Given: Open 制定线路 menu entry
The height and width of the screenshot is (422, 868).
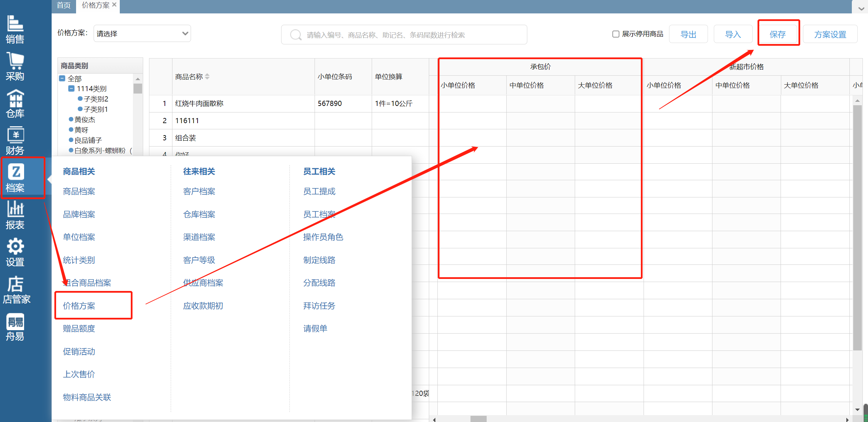Looking at the screenshot, I should 319,260.
